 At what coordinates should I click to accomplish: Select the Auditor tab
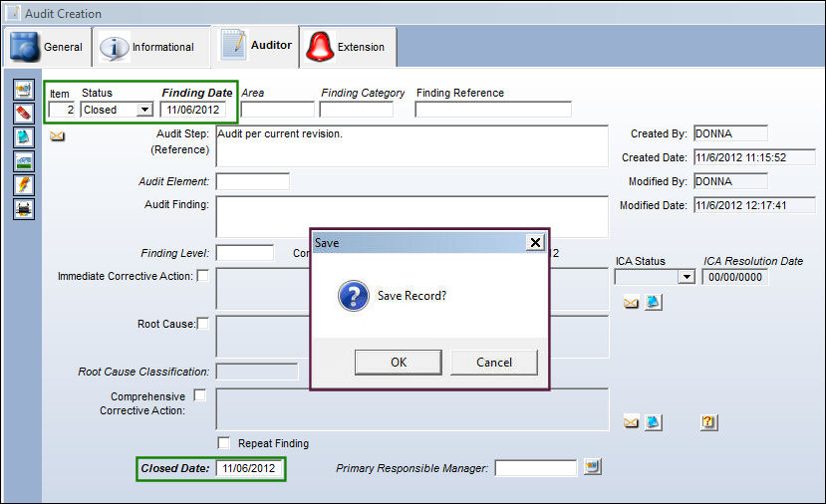click(x=255, y=46)
